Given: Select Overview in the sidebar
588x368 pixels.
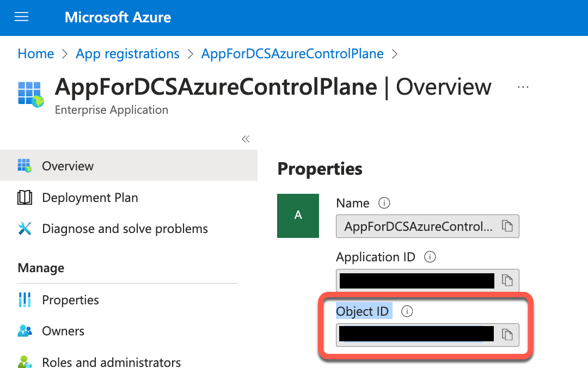Looking at the screenshot, I should pos(68,166).
